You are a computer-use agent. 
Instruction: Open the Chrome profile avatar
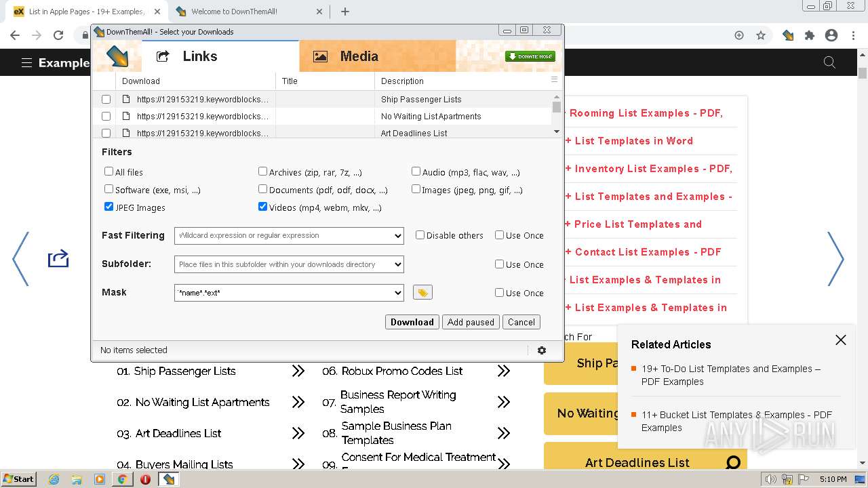(831, 35)
